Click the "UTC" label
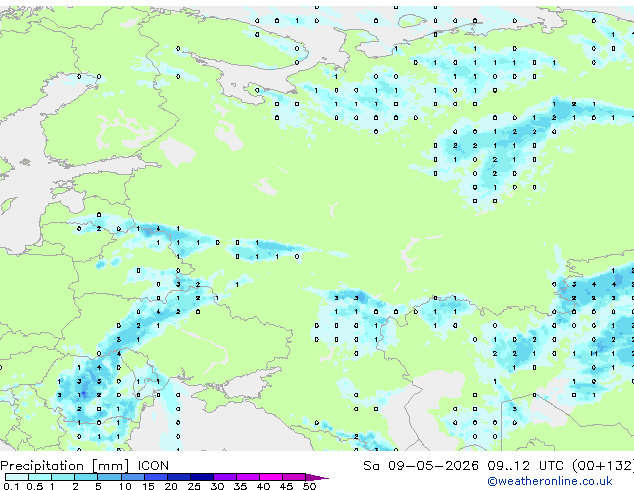 click(x=551, y=466)
